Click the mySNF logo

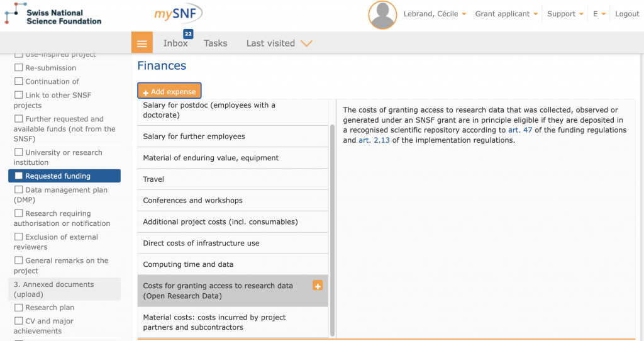click(178, 14)
